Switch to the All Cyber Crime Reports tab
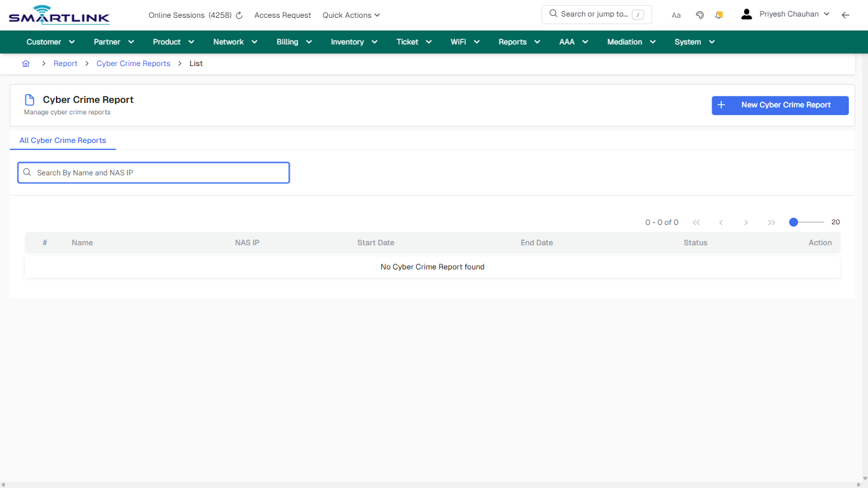The height and width of the screenshot is (488, 868). [63, 140]
